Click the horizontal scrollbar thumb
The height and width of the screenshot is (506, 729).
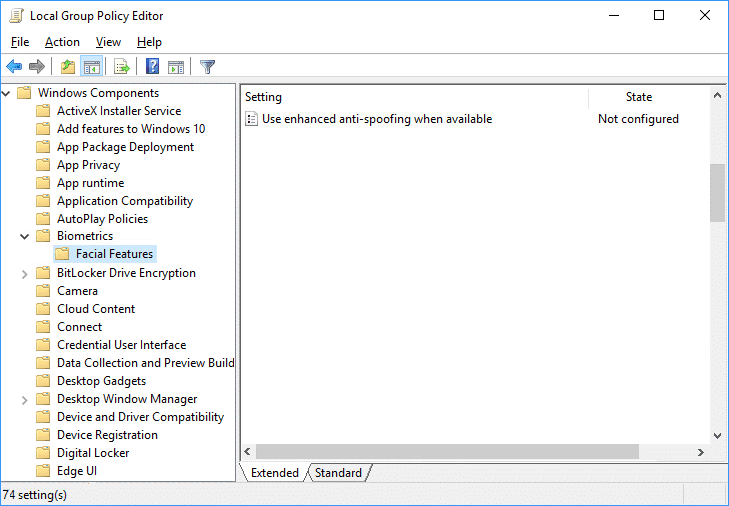click(x=447, y=452)
